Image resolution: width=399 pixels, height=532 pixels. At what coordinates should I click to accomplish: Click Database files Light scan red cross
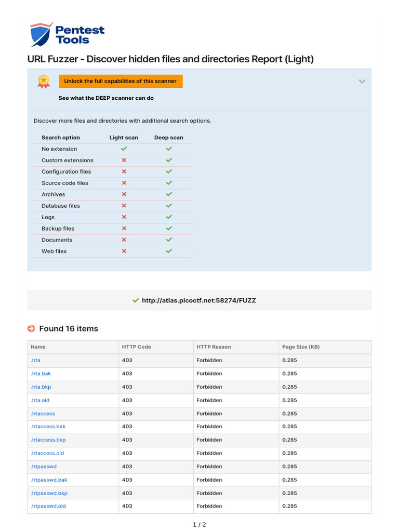point(124,206)
